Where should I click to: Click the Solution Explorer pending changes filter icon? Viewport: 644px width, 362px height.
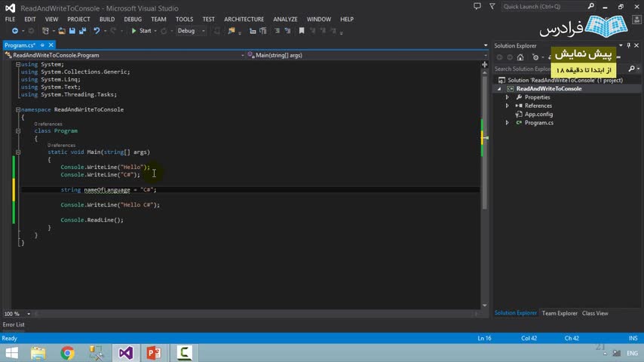click(535, 57)
